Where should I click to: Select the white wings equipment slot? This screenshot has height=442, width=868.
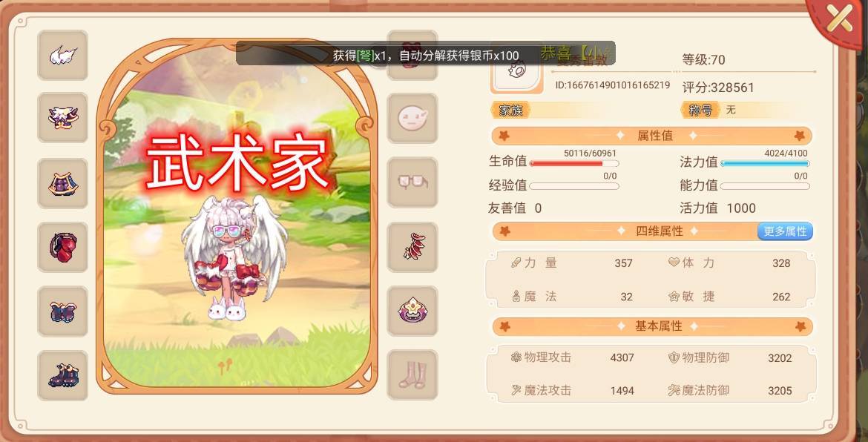point(62,56)
